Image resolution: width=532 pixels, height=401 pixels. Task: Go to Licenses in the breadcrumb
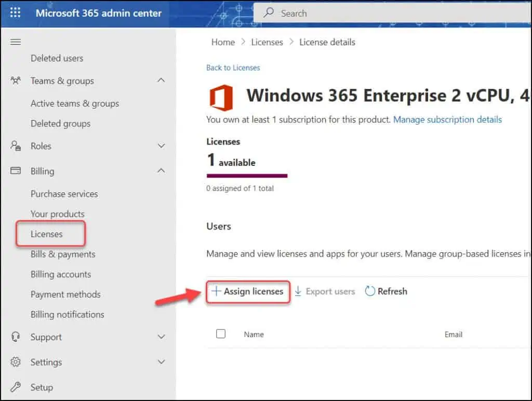point(267,42)
